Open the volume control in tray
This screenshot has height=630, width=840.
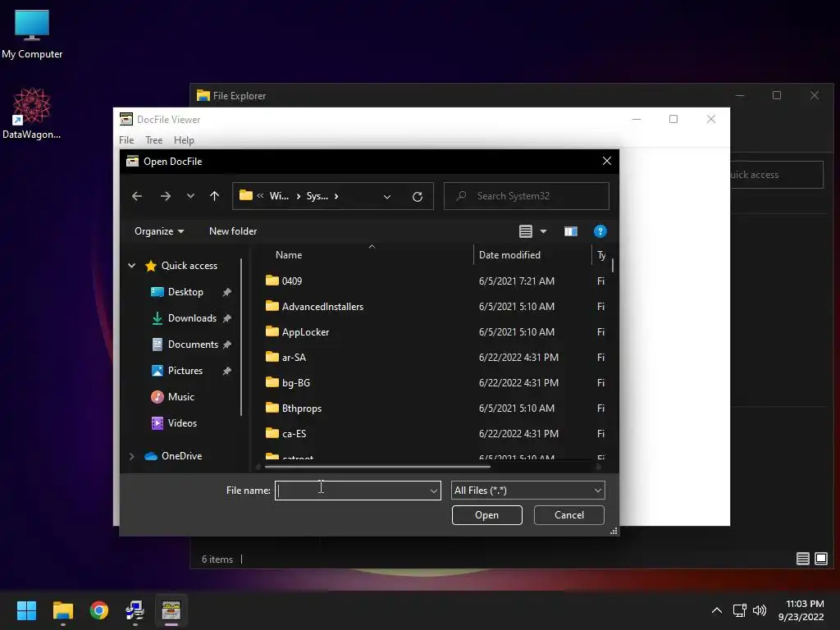(x=759, y=610)
